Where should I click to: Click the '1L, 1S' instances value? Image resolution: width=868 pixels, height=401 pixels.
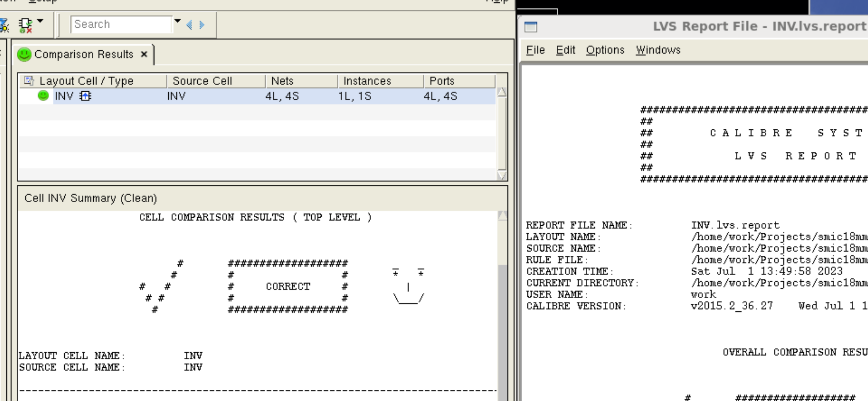(x=355, y=96)
